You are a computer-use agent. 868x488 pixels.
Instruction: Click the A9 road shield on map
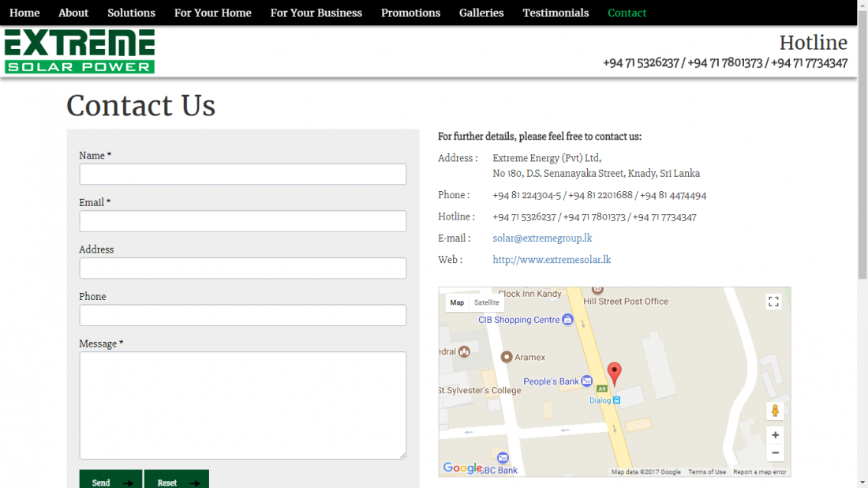tap(602, 389)
